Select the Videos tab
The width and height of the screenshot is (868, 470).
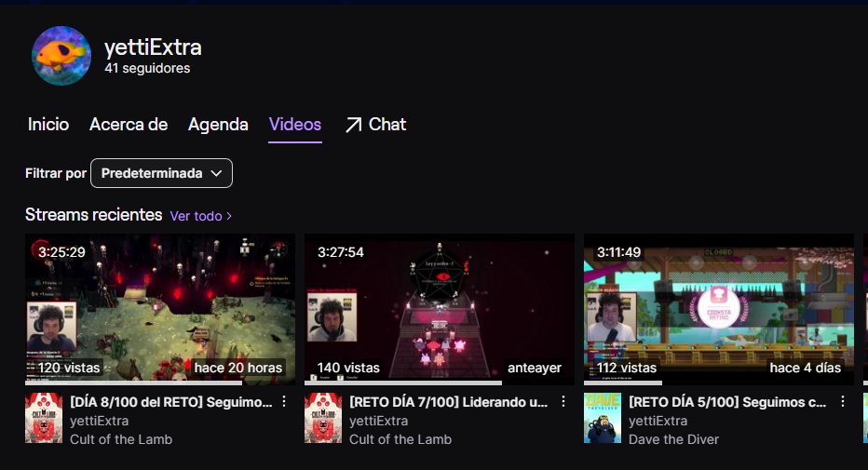tap(295, 125)
